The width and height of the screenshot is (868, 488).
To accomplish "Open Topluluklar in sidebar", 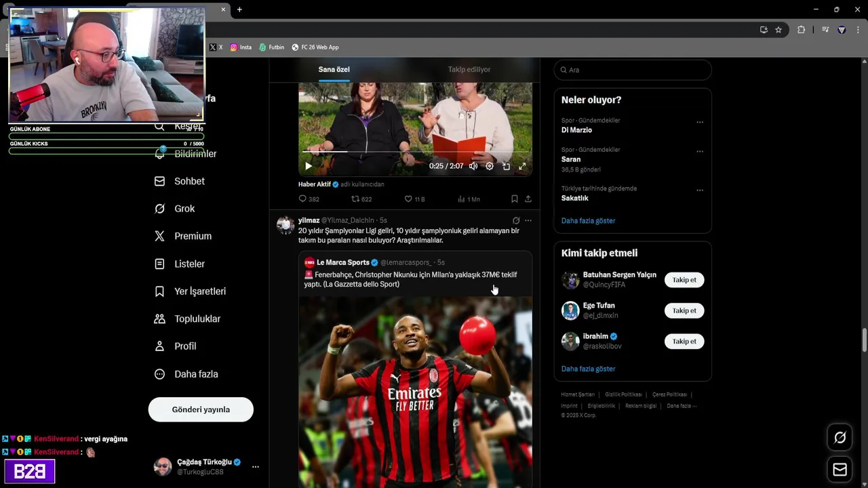I will click(x=187, y=319).
